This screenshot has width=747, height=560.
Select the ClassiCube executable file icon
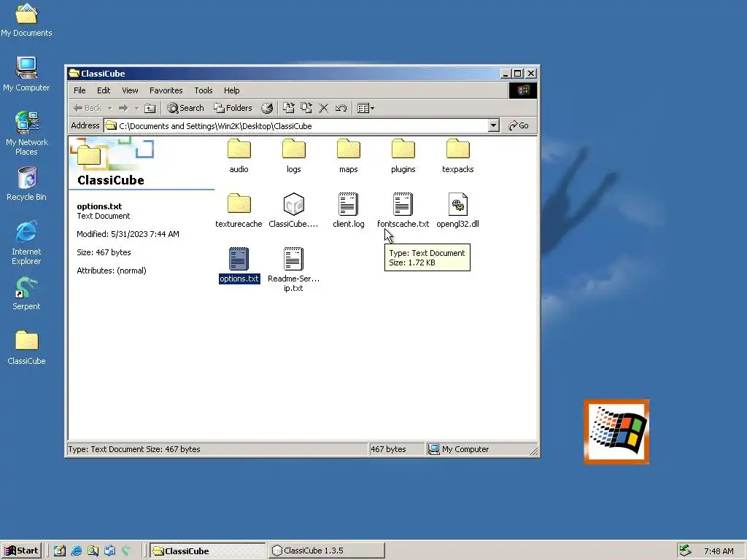293,204
